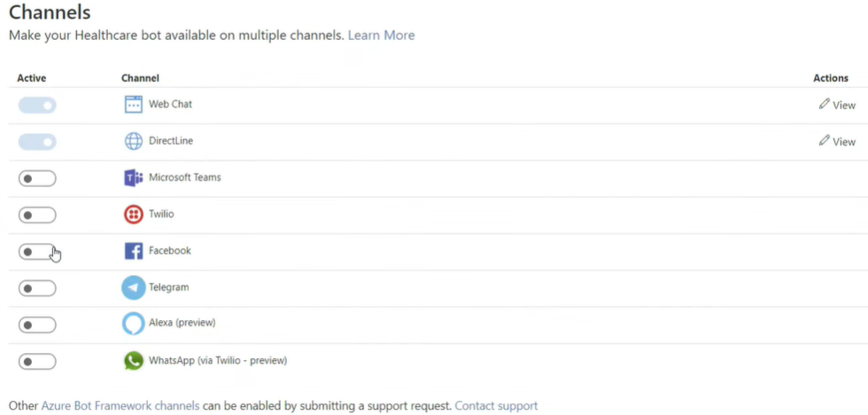
Task: Click the DirectLine globe icon
Action: [134, 141]
